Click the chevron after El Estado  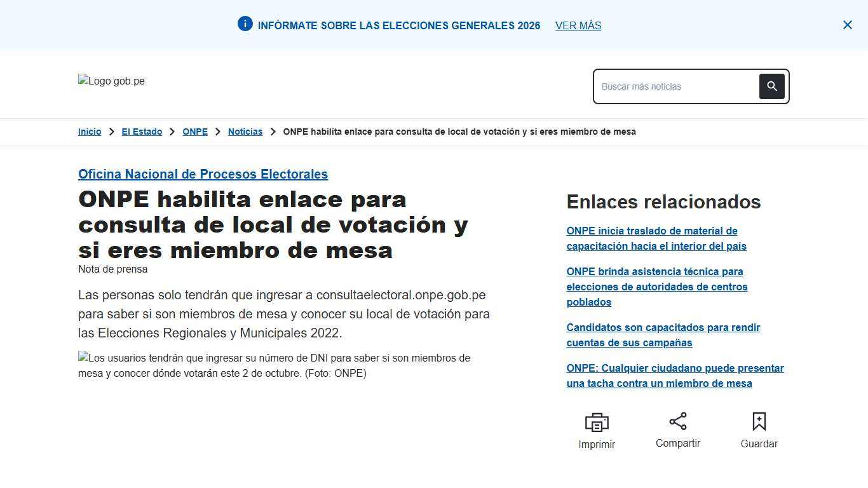click(172, 132)
